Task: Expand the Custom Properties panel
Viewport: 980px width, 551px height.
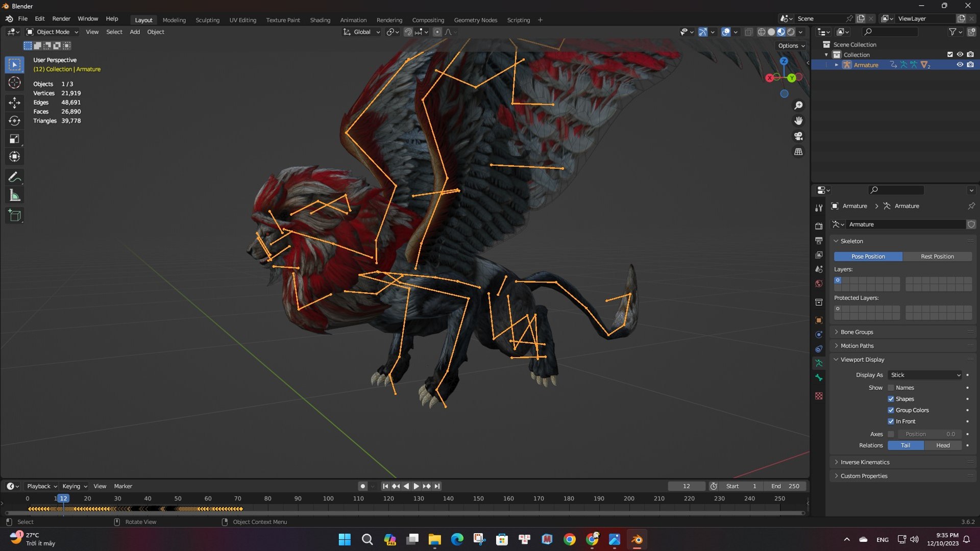Action: coord(864,476)
